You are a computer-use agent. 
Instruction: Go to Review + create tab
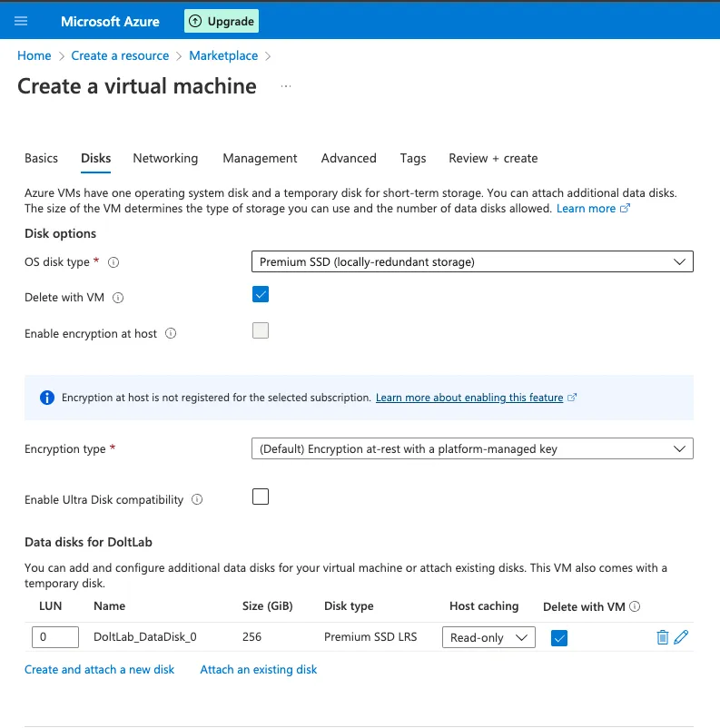(x=493, y=158)
